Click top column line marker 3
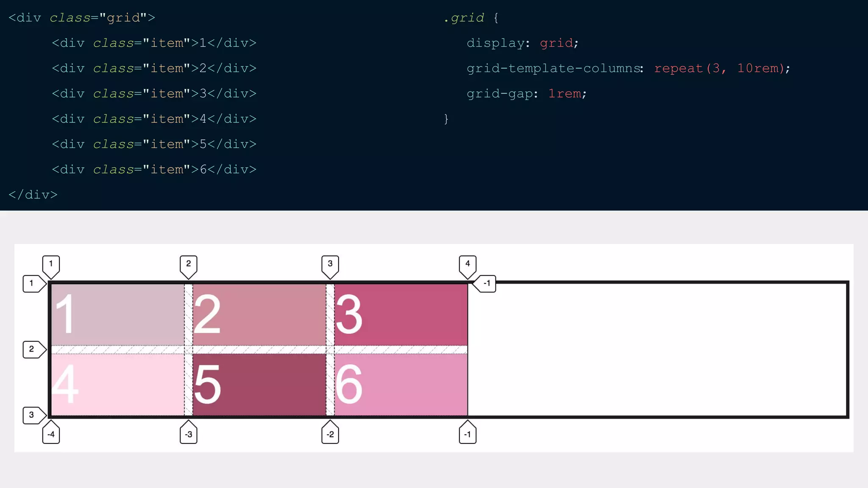This screenshot has height=488, width=868. pyautogui.click(x=330, y=264)
